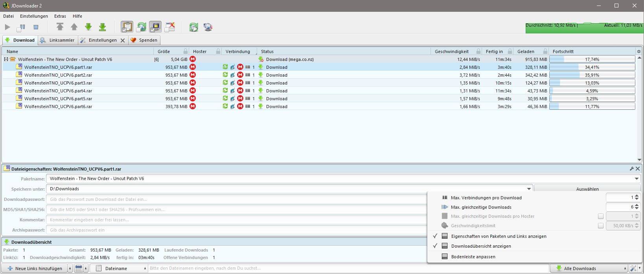This screenshot has width=644, height=274.
Task: Open the arrow next to Neue Links hinzufügen
Action: pyautogui.click(x=70, y=268)
